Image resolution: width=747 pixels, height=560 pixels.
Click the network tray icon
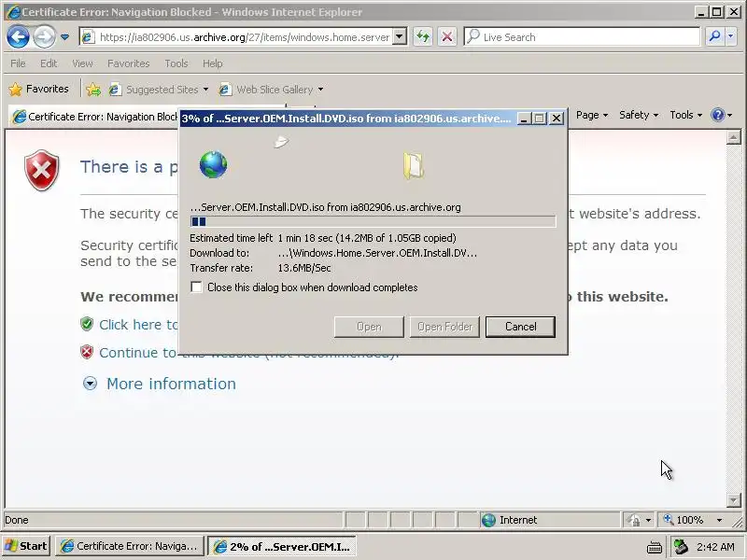click(x=682, y=546)
